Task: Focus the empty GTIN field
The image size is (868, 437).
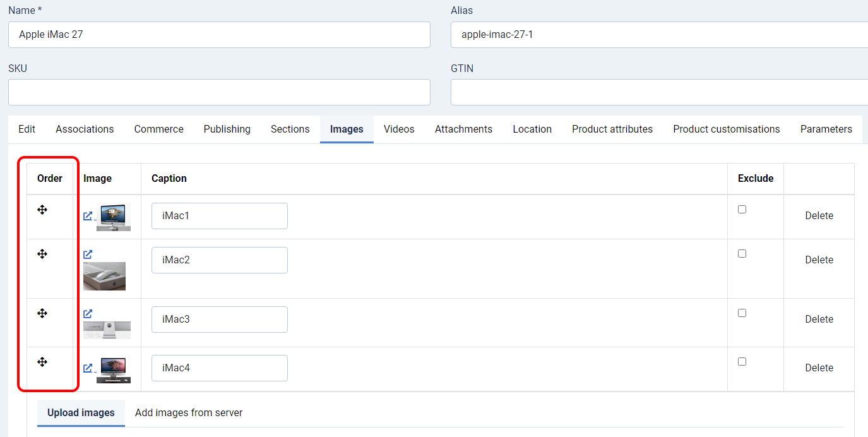Action: pyautogui.click(x=659, y=92)
